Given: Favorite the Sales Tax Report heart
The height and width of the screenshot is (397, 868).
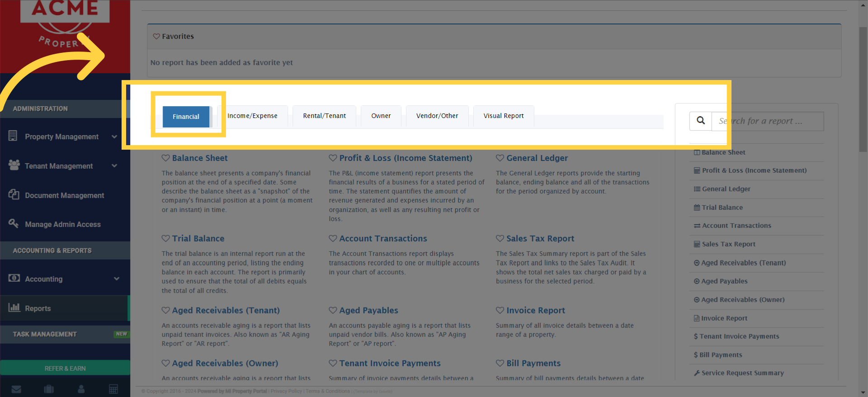Looking at the screenshot, I should [500, 238].
